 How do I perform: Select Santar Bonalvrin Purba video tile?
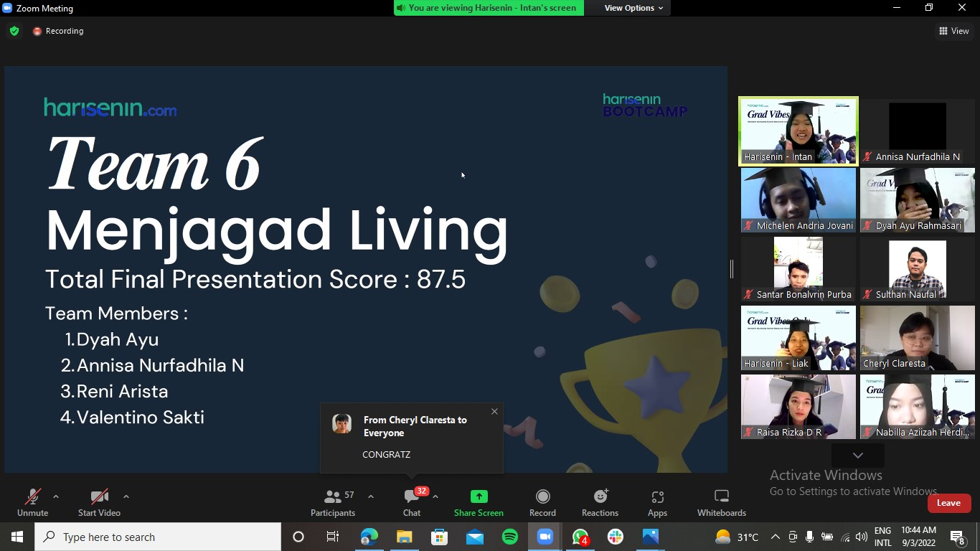798,269
